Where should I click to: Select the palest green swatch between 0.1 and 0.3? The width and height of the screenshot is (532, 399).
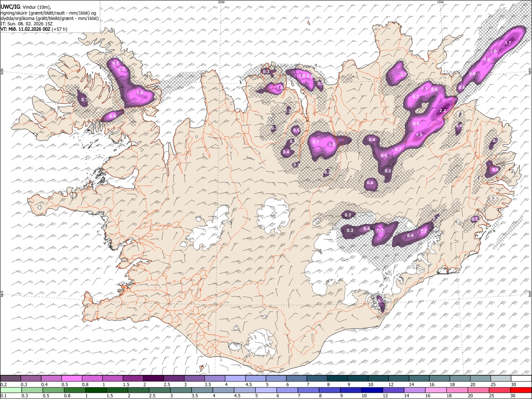(x=11, y=390)
